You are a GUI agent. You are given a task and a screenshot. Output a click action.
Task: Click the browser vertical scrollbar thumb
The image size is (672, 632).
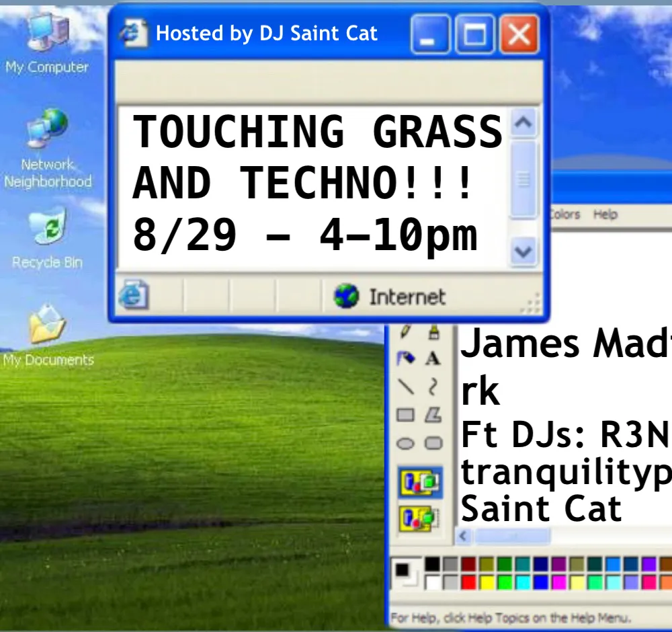(523, 180)
